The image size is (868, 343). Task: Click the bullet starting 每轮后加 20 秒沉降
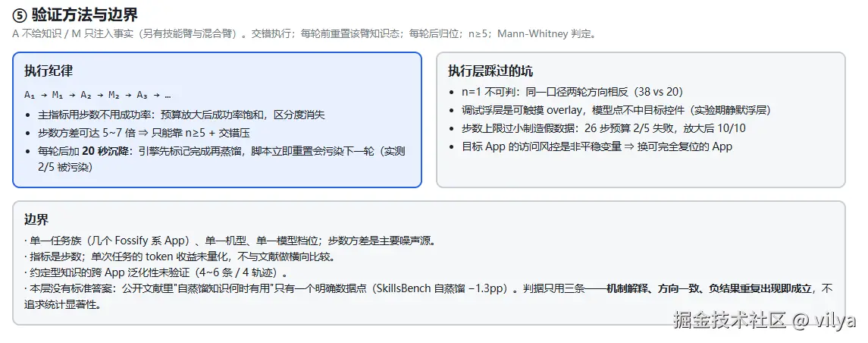click(x=221, y=159)
